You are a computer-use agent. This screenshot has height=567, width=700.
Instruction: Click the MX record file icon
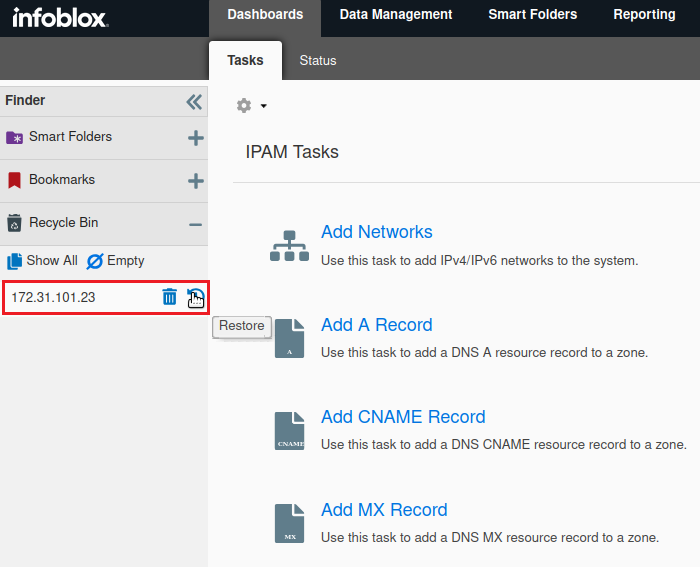click(x=289, y=524)
